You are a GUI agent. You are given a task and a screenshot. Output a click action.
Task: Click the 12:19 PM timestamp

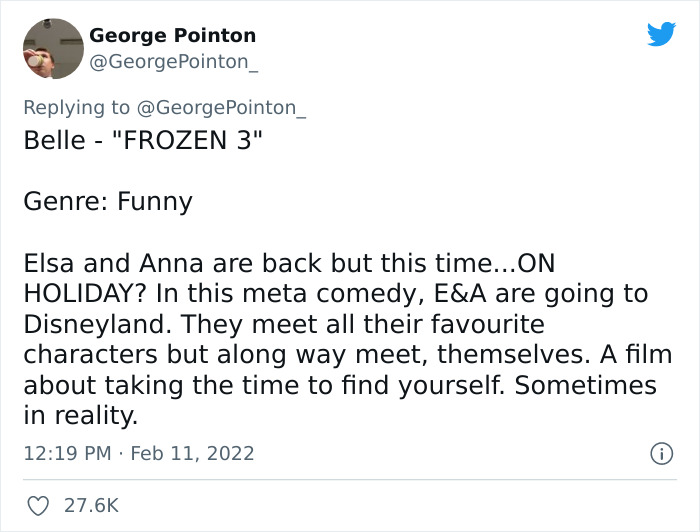click(67, 453)
